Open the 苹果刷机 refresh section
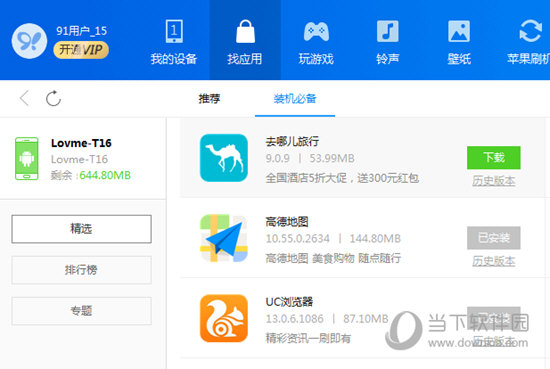Screen dimensions: 550x369 tap(529, 42)
